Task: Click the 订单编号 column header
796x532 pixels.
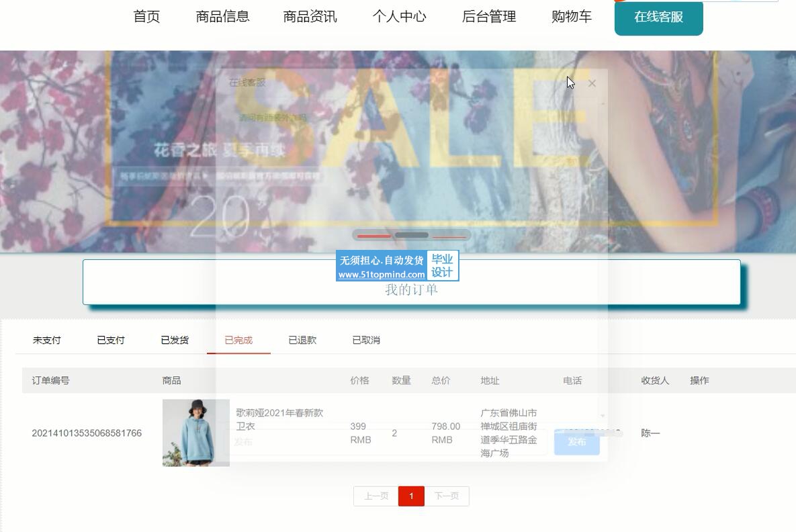Action: 51,380
